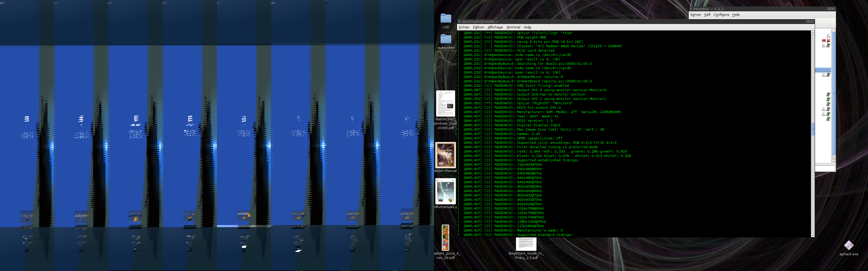Click the terminal scrollbar down arrow
The height and width of the screenshot is (271, 868).
[x=812, y=235]
